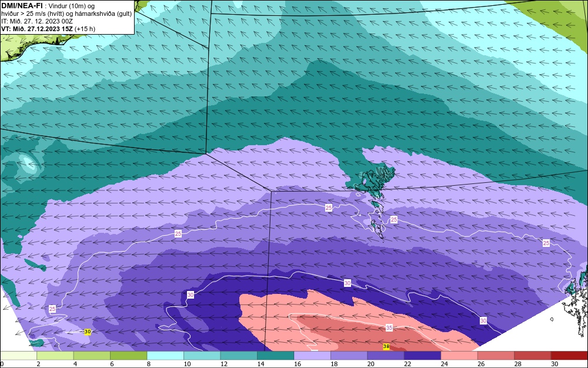588x368 pixels.
Task: Pick the legend swatch between 26 and 28
Action: [496, 356]
